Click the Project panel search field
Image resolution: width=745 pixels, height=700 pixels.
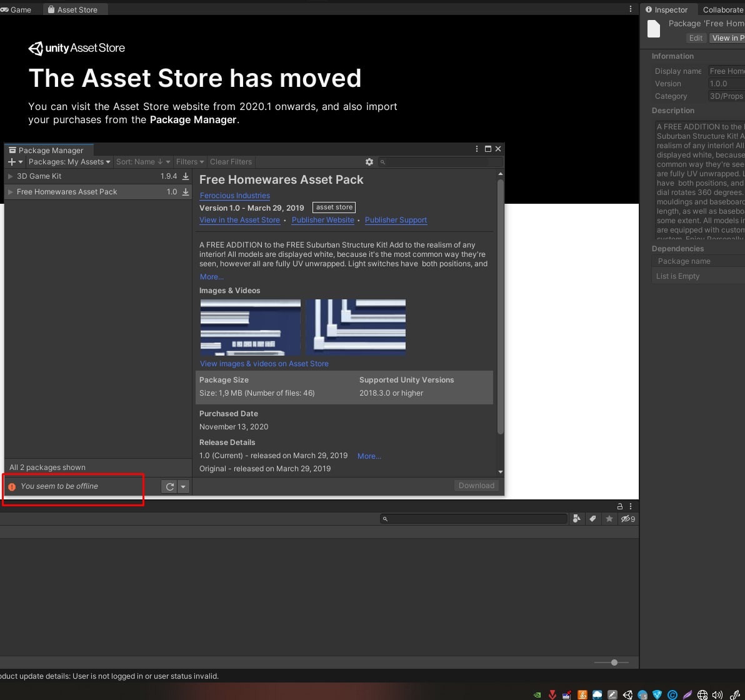click(474, 519)
